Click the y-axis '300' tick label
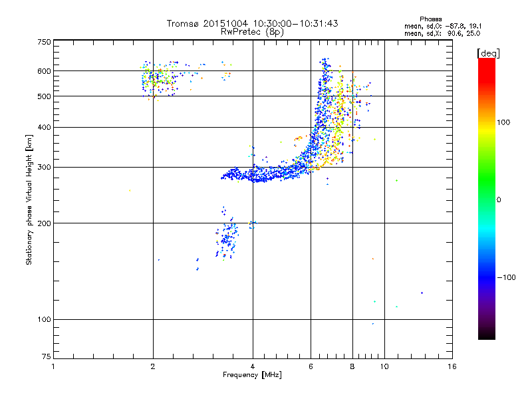This screenshot has width=532, height=399. 44,168
